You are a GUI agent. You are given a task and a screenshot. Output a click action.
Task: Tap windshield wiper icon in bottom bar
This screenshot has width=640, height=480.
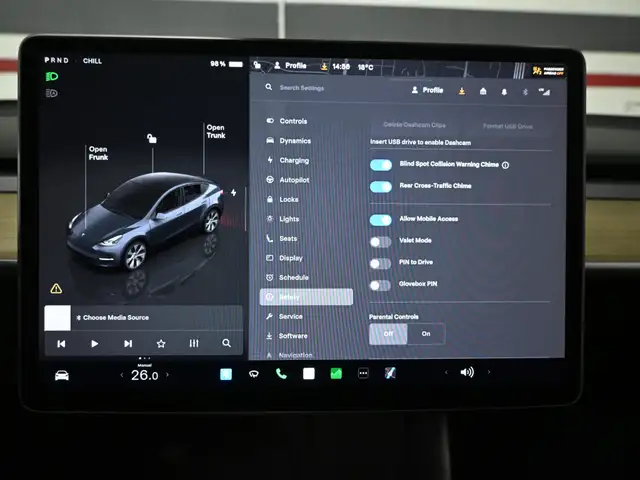pyautogui.click(x=253, y=374)
